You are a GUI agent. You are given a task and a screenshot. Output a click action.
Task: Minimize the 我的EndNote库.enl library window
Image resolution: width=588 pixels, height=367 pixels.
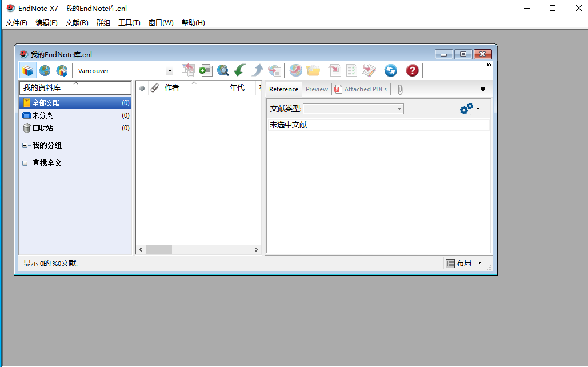pos(444,54)
